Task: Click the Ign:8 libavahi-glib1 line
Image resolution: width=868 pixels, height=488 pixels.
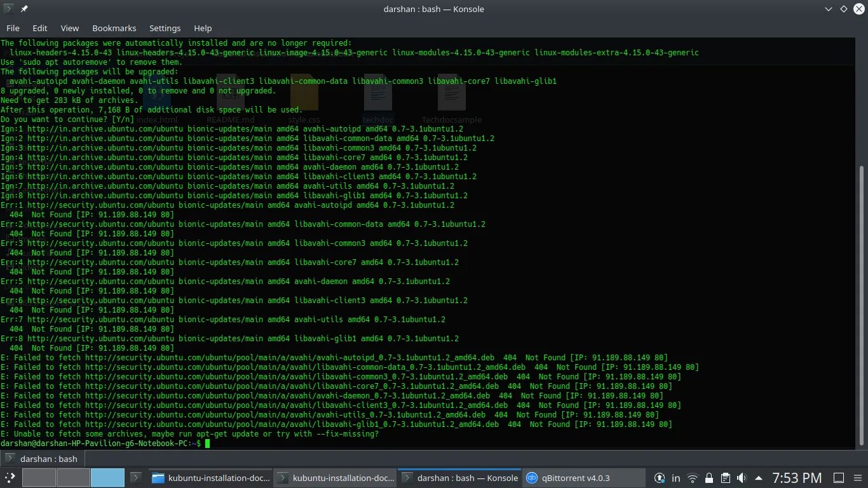Action: [x=234, y=195]
